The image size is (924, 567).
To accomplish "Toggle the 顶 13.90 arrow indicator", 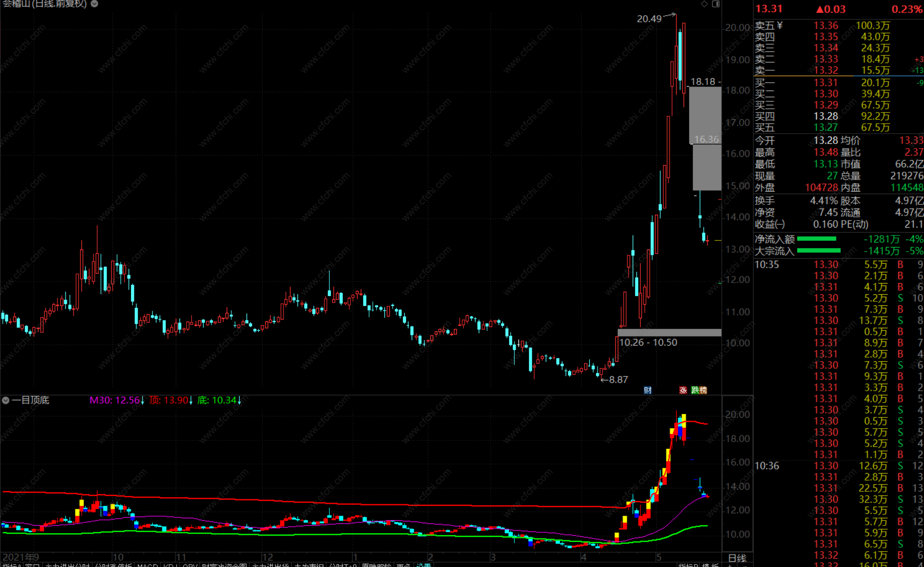I will tap(191, 400).
